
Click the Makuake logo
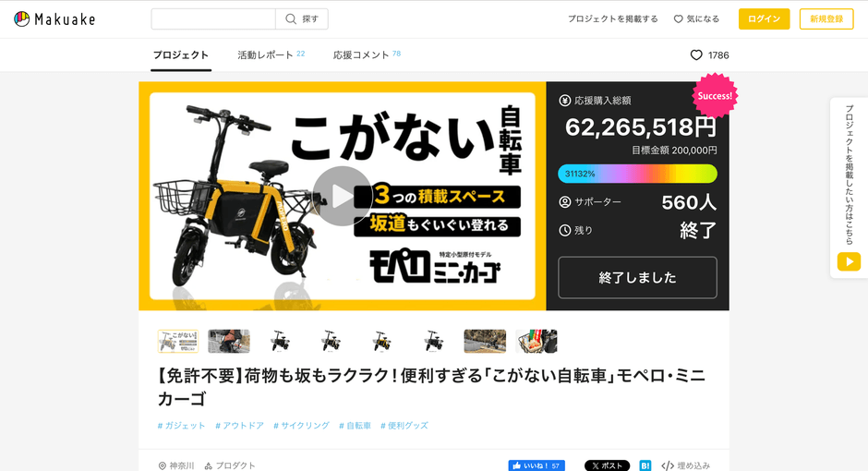click(54, 19)
